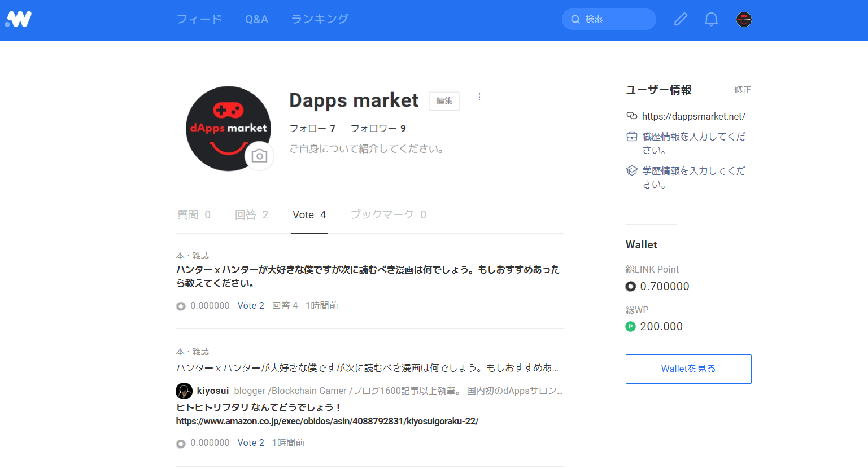Open the https://dappsmarket.net/ link

[x=693, y=116]
